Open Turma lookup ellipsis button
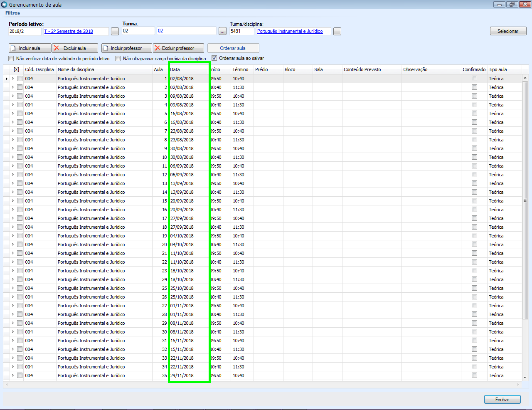This screenshot has width=532, height=410. click(223, 32)
